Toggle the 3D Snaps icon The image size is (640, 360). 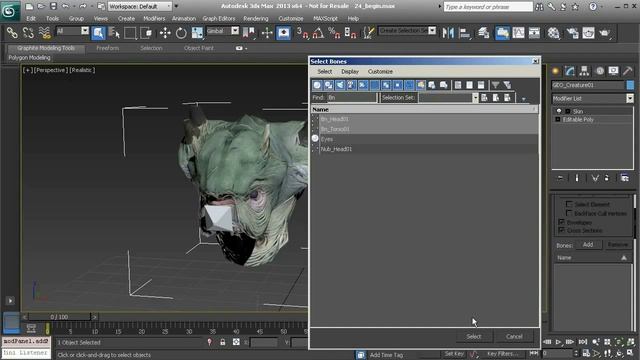click(x=302, y=33)
